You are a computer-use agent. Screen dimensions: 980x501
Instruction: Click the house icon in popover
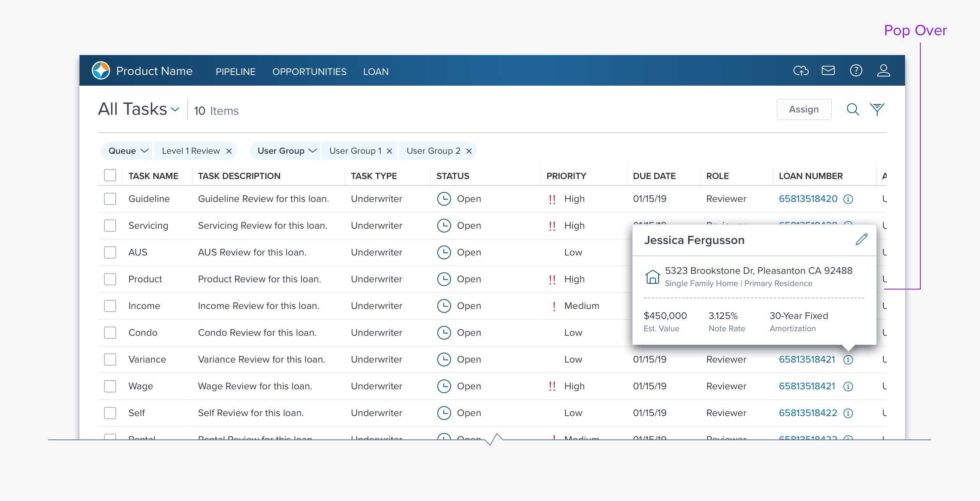pos(652,277)
